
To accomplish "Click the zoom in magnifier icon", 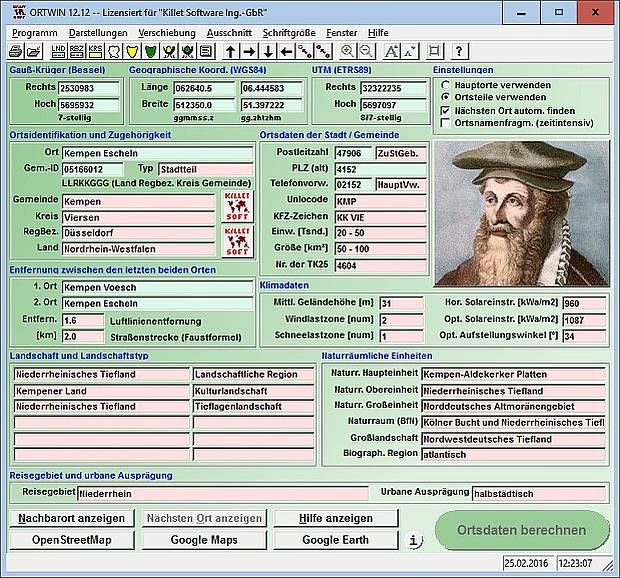I will pyautogui.click(x=347, y=51).
